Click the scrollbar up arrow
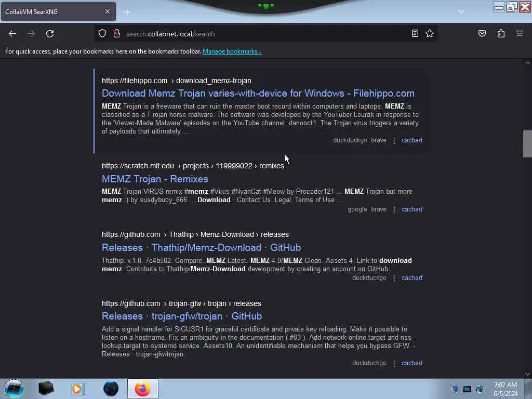Image resolution: width=532 pixels, height=399 pixels. click(x=527, y=63)
